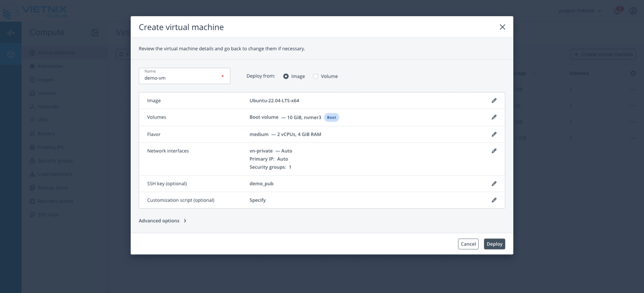The image size is (644, 293).
Task: Click the Boot volume text
Action: coord(264,117)
